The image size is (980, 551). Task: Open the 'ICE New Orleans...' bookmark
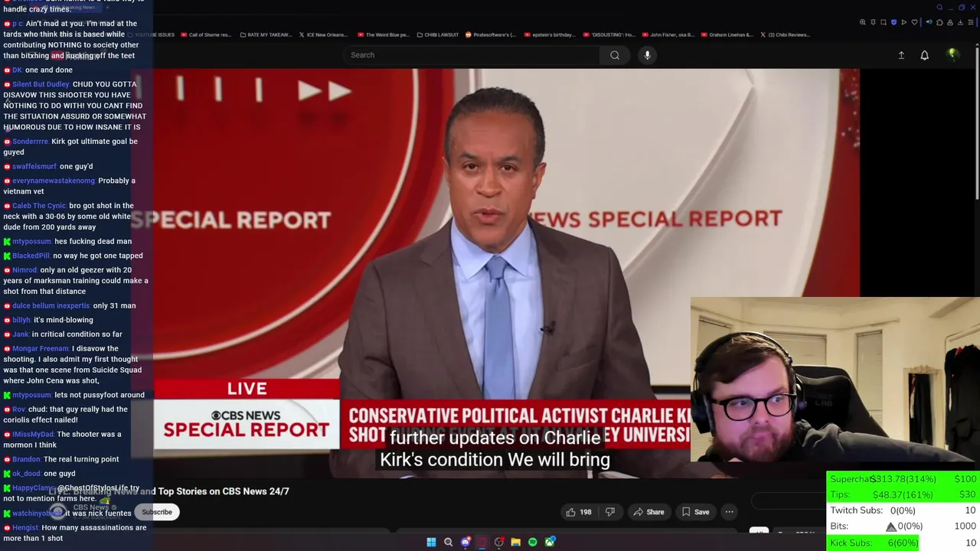(322, 34)
